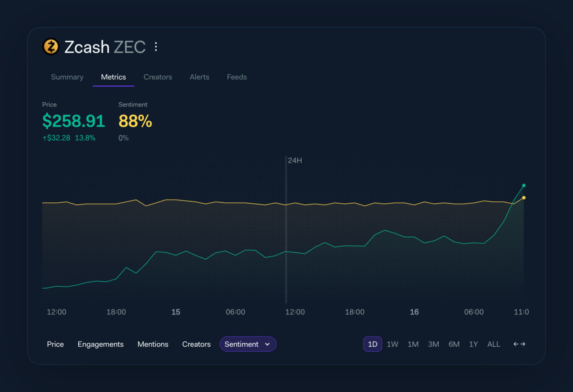Open the three-dot options menu

pyautogui.click(x=156, y=47)
